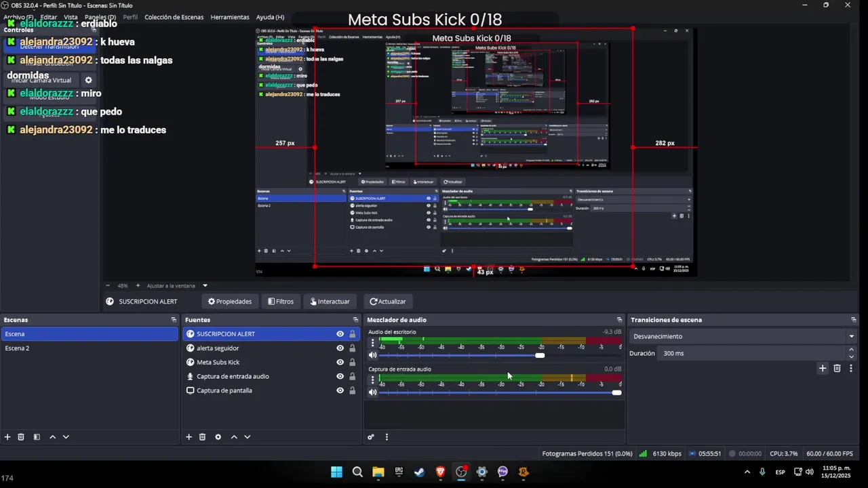Move source down in Fuentes list
Viewport: 868px width, 488px height.
(x=247, y=437)
